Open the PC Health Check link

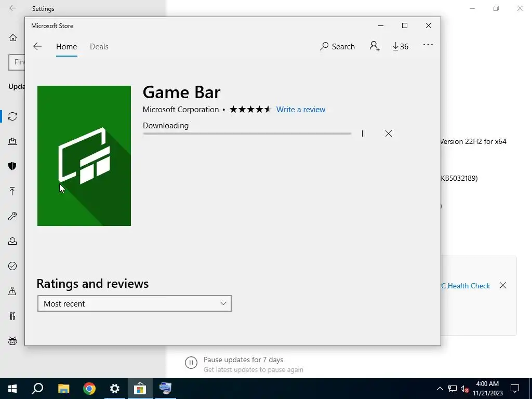pos(465,286)
